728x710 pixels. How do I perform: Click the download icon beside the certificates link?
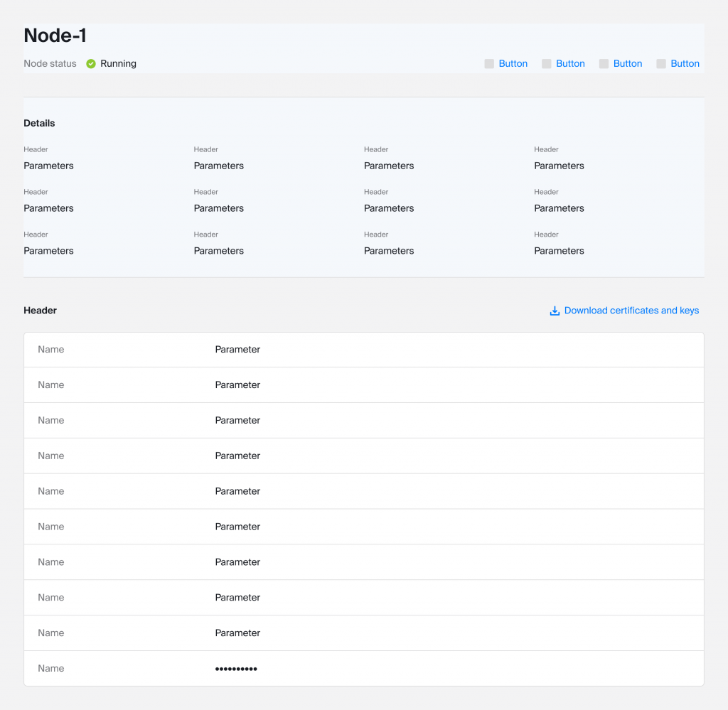(555, 311)
